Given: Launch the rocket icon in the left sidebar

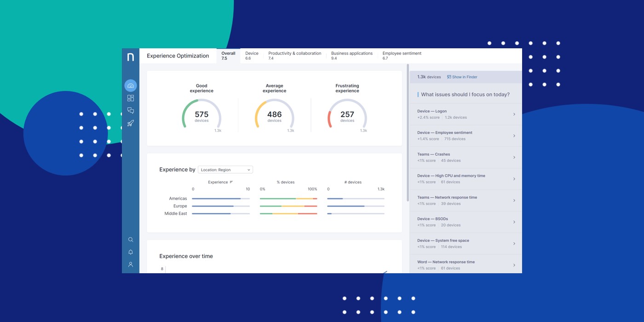Looking at the screenshot, I should pos(131,123).
